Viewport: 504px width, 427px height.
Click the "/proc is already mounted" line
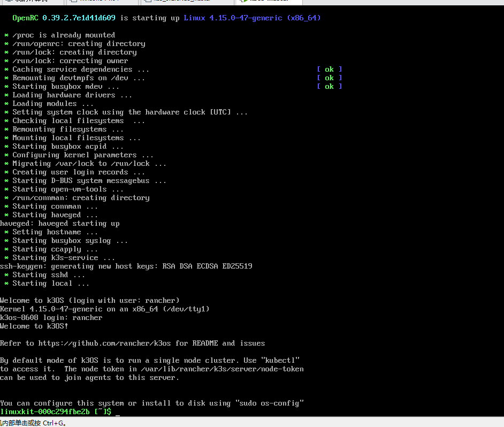[60, 35]
